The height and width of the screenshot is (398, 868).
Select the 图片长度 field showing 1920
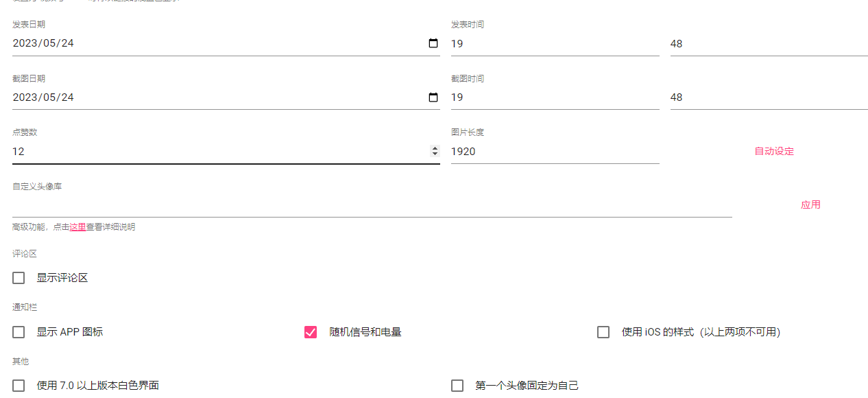pyautogui.click(x=555, y=151)
